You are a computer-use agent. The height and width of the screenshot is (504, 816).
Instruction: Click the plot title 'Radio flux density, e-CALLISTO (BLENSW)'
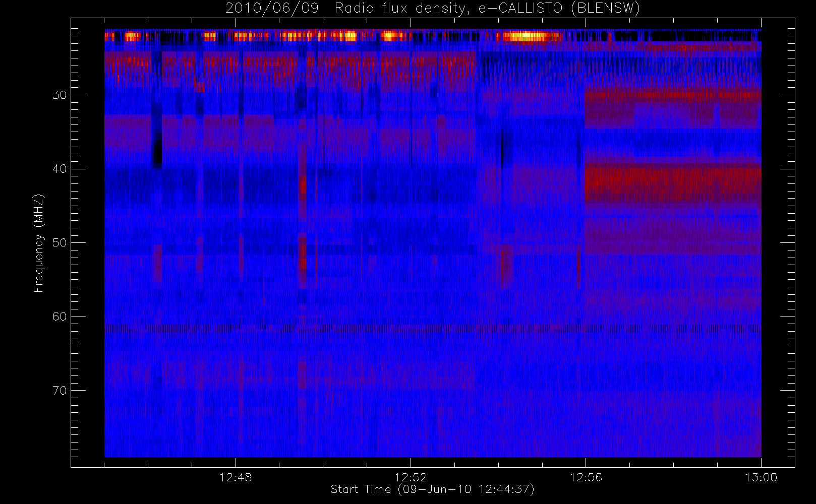[487, 9]
